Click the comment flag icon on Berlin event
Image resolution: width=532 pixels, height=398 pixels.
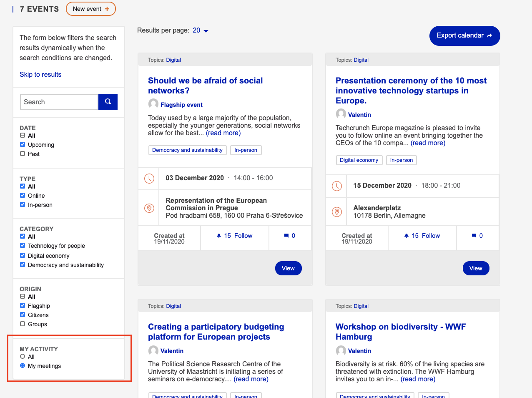pyautogui.click(x=474, y=236)
